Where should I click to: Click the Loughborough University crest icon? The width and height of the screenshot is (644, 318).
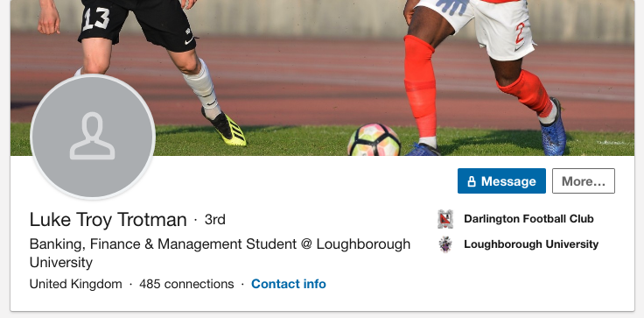coord(445,244)
